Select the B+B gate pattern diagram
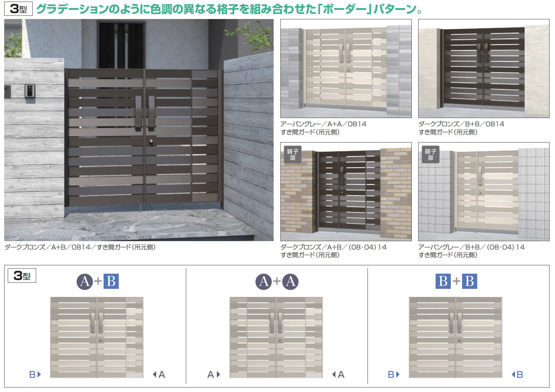Image resolution: width=555 pixels, height=392 pixels. pyautogui.click(x=456, y=337)
